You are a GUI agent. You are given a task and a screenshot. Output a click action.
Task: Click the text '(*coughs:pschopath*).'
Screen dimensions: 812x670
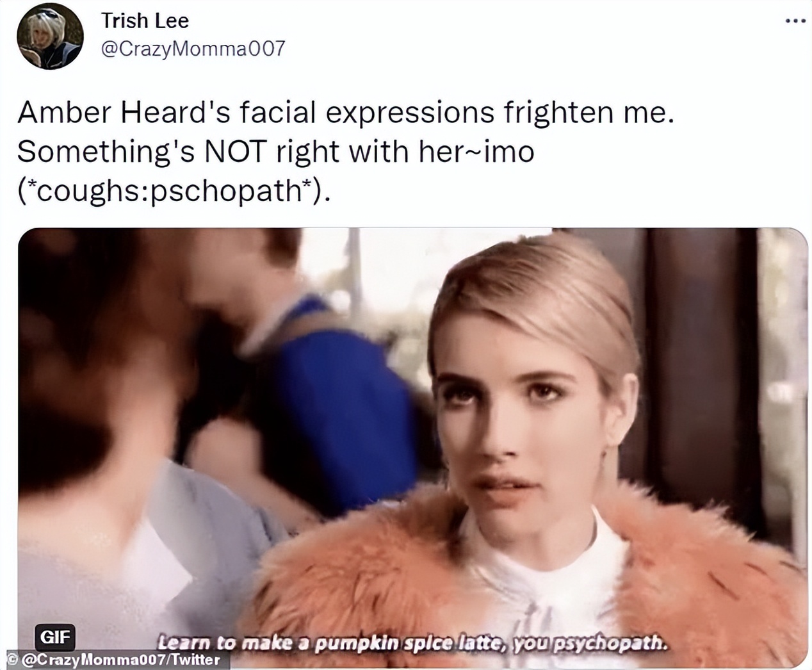[175, 191]
